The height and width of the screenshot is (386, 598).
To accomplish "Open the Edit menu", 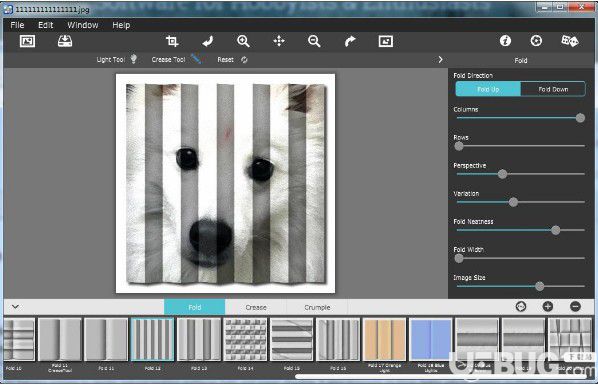I will 45,25.
